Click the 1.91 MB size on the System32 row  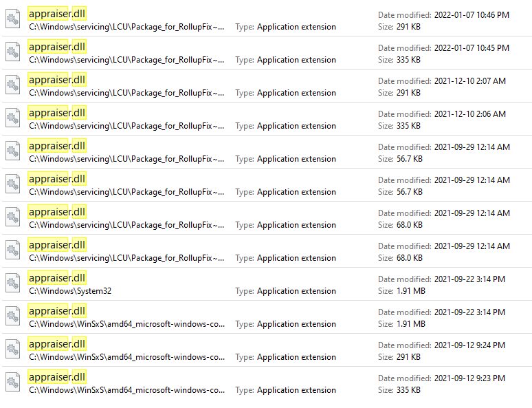411,291
